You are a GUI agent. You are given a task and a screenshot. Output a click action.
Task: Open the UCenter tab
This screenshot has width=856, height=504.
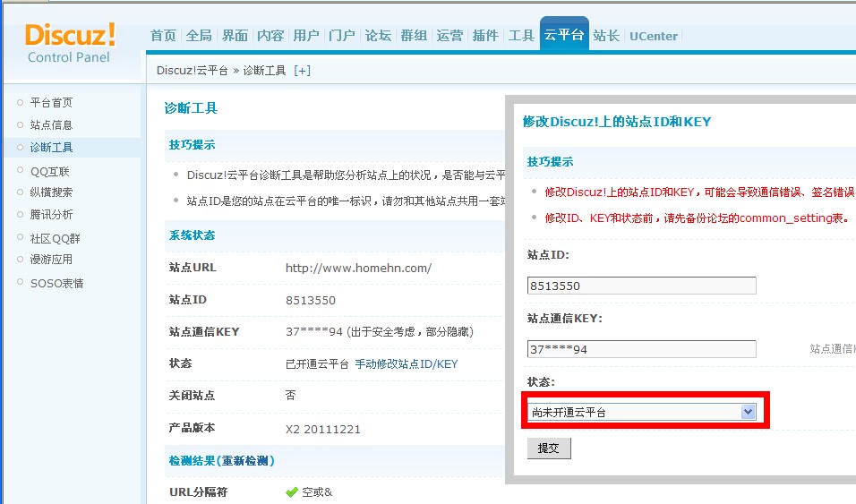coord(654,36)
